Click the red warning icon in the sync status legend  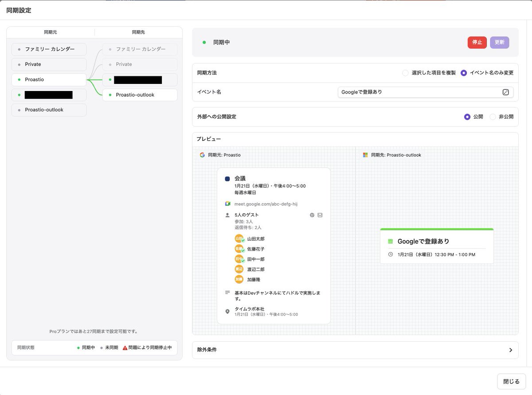point(125,348)
